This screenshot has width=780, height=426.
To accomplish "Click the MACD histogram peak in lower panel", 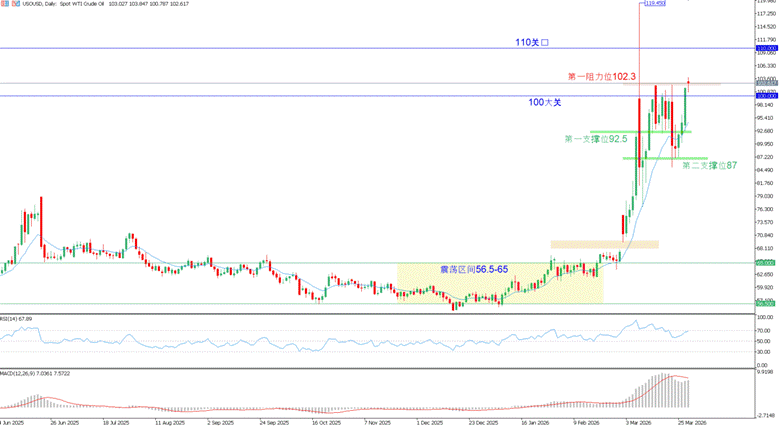I will click(x=661, y=376).
